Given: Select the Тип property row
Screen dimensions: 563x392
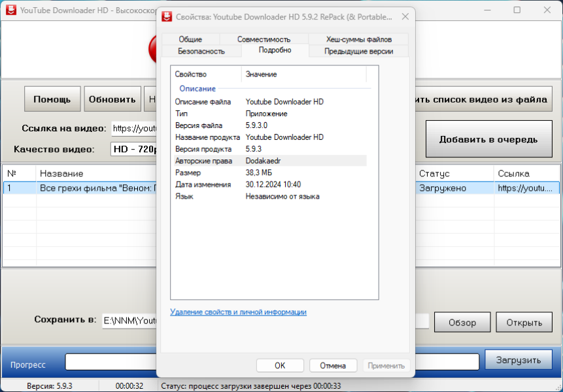Looking at the screenshot, I should coord(270,114).
